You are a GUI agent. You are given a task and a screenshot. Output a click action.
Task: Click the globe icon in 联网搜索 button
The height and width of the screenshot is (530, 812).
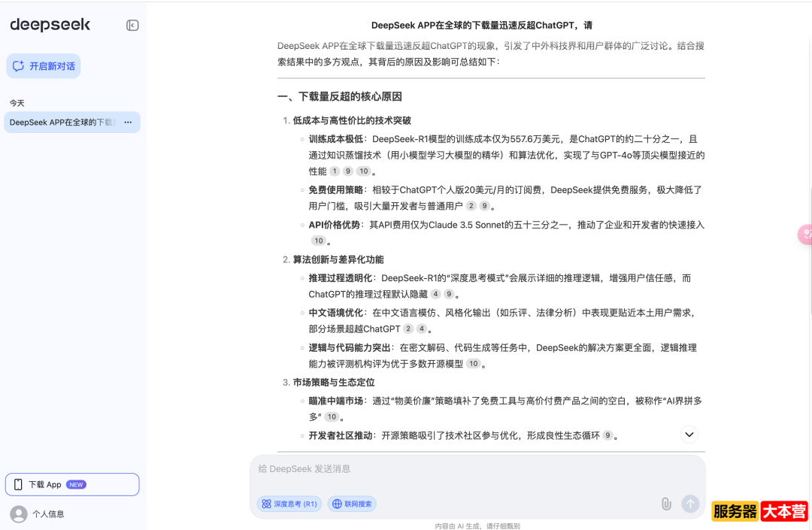tap(337, 504)
